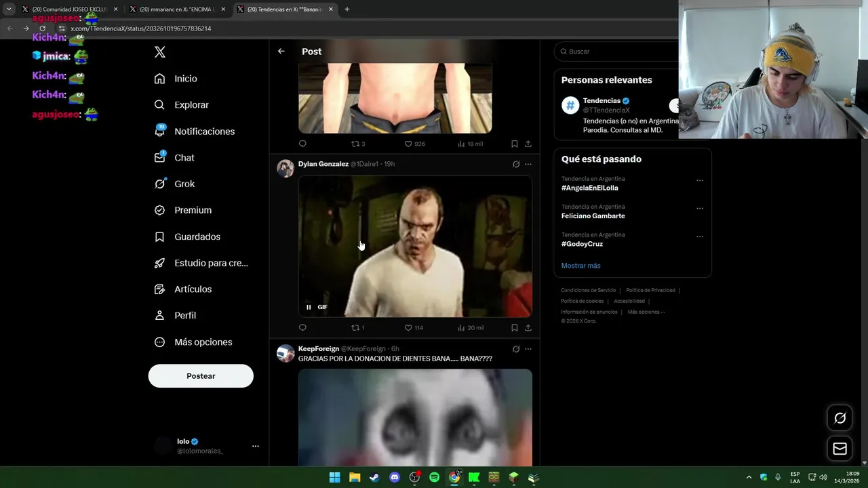The image size is (868, 488).
Task: Open the tab search dropdown
Action: pyautogui.click(x=9, y=9)
